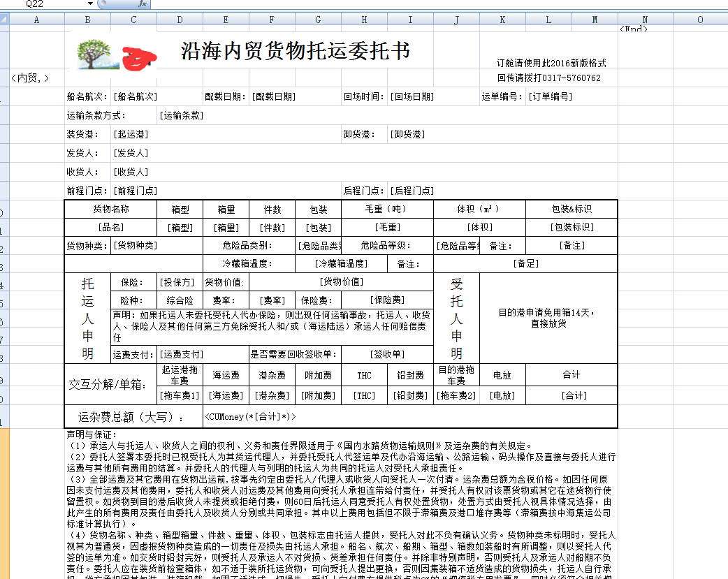Click the fx Insert Function icon

pos(143,3)
